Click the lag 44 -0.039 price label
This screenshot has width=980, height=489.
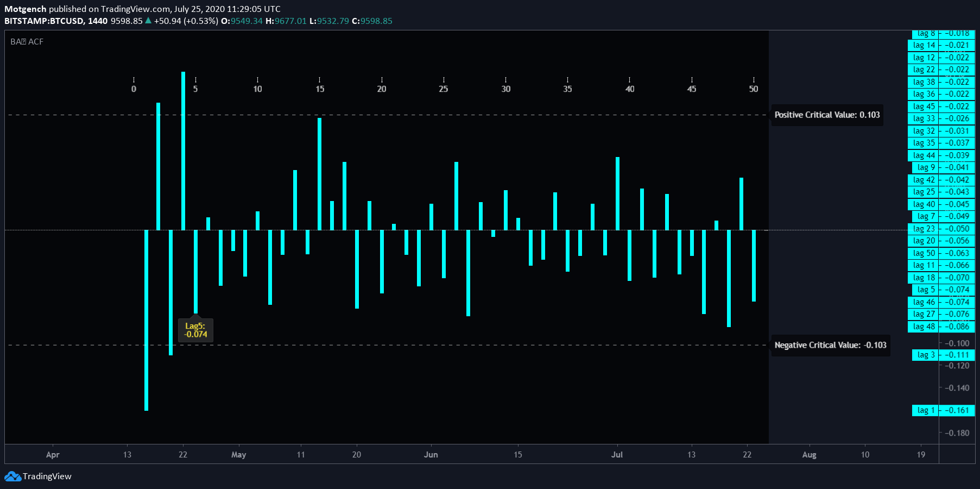click(941, 155)
